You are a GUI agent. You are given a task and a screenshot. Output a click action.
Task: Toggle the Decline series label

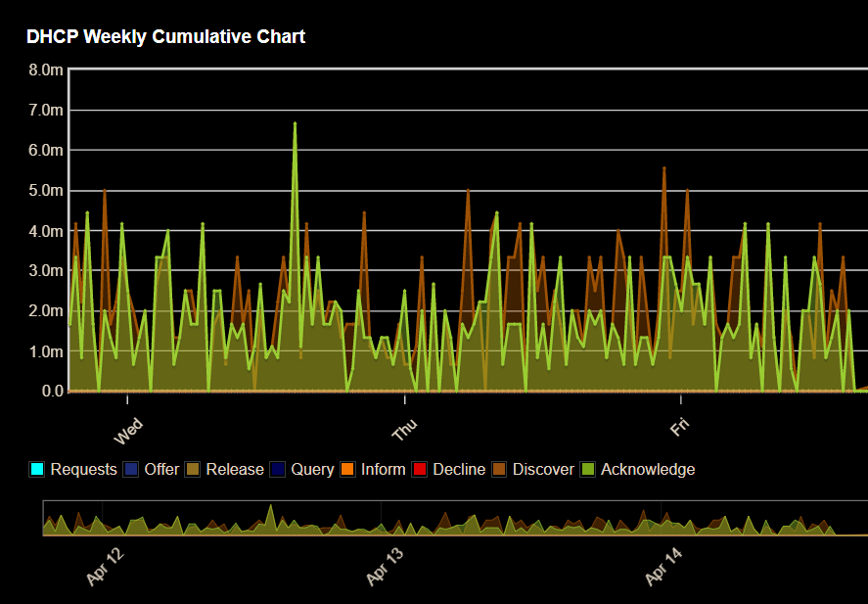pyautogui.click(x=459, y=470)
